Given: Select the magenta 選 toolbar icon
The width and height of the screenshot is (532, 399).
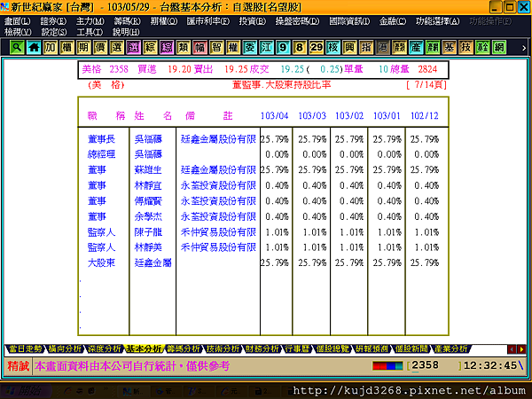Looking at the screenshot, I should (133, 47).
